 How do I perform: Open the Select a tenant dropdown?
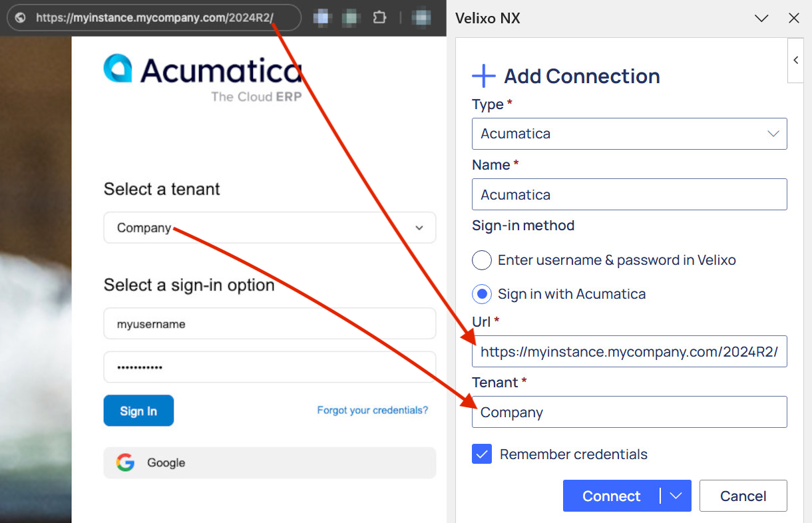click(x=270, y=228)
